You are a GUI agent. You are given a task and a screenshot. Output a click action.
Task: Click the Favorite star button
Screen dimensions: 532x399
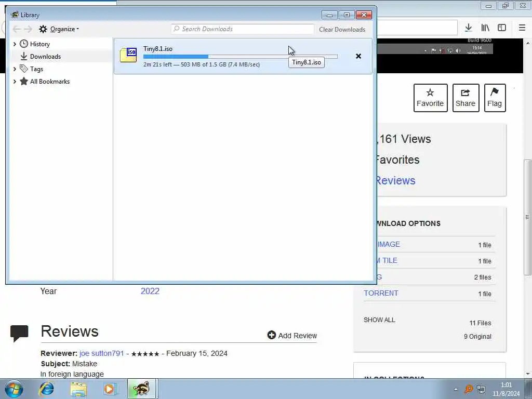tap(430, 98)
